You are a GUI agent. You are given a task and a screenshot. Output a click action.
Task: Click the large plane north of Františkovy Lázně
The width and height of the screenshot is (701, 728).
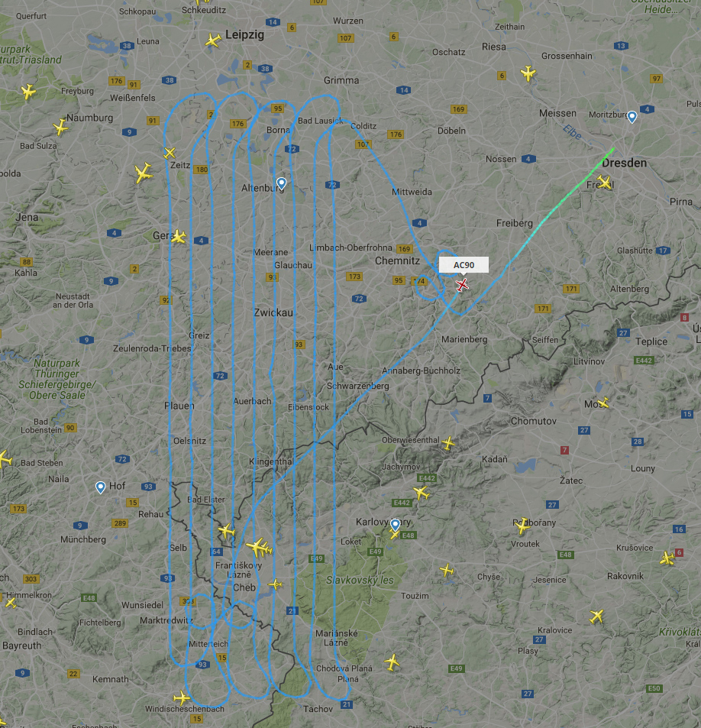coord(257,548)
